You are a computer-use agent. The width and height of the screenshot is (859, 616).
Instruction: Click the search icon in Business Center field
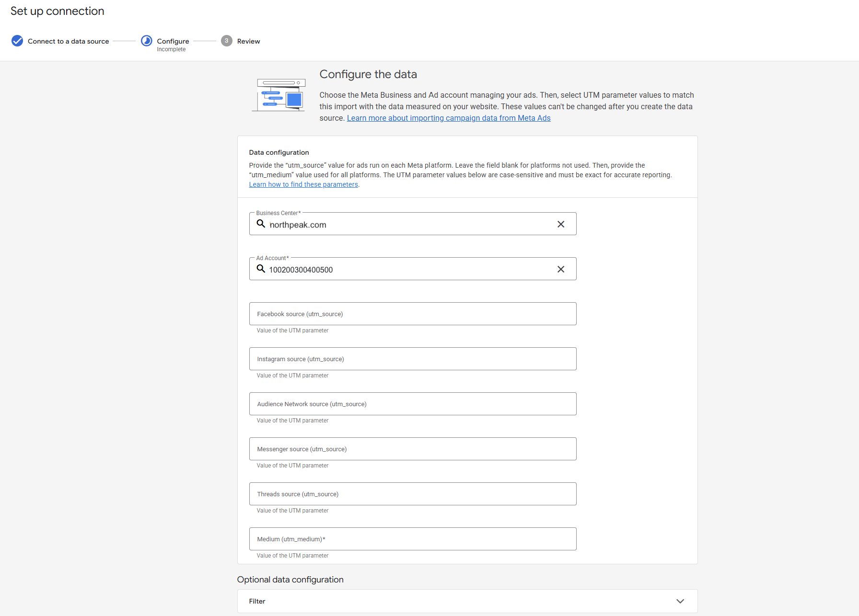coord(261,224)
